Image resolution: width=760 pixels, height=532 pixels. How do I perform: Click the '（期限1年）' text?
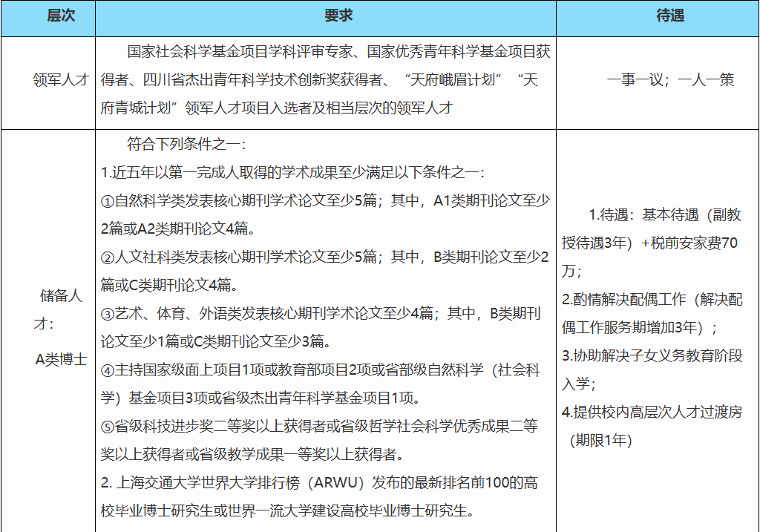(601, 440)
